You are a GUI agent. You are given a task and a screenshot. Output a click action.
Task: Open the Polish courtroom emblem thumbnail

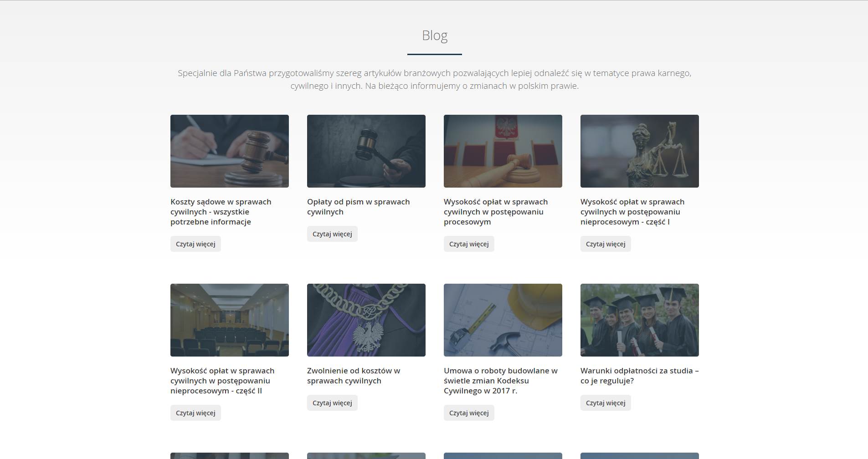[503, 151]
